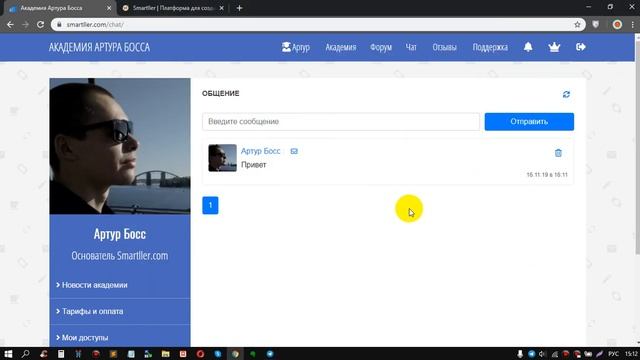The image size is (640, 360).
Task: Open the Артур profile menu item
Action: coord(296,47)
